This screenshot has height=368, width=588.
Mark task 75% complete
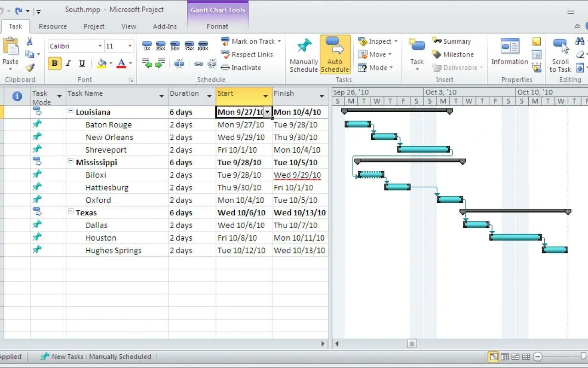pos(189,46)
